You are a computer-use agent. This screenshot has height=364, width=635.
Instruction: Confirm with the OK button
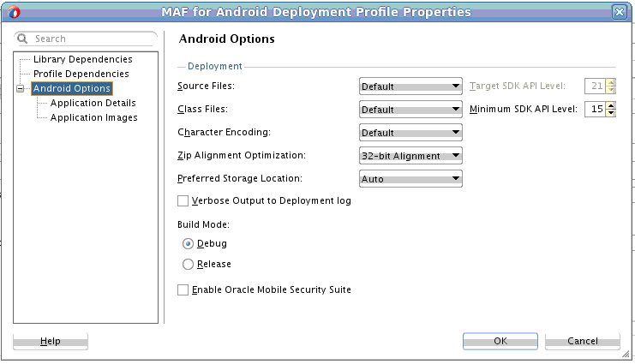[x=500, y=342]
